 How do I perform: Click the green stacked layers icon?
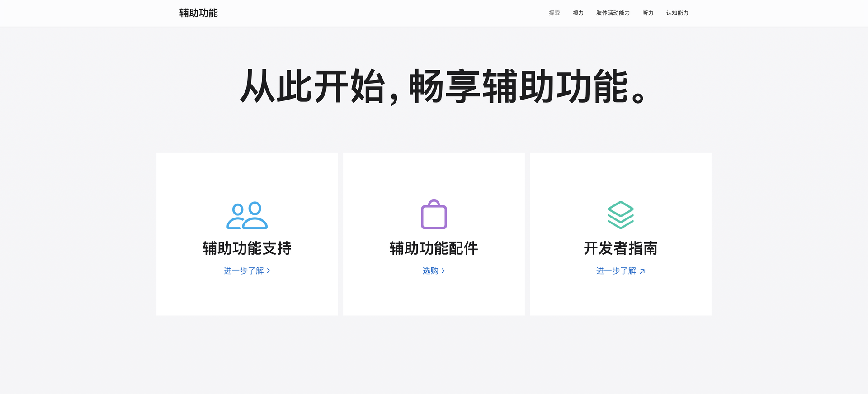(x=620, y=215)
